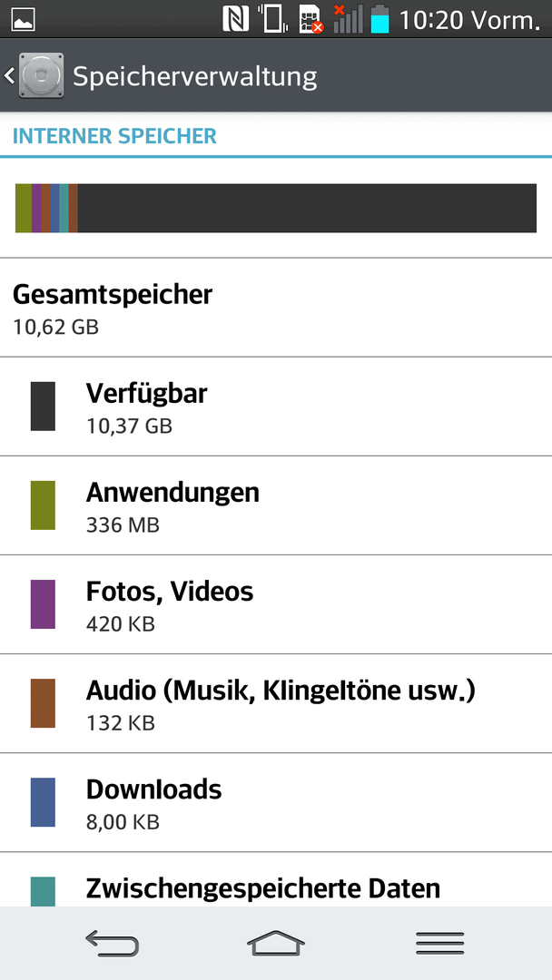The image size is (552, 980).
Task: Tap the storage disk icon in header
Action: tap(41, 75)
